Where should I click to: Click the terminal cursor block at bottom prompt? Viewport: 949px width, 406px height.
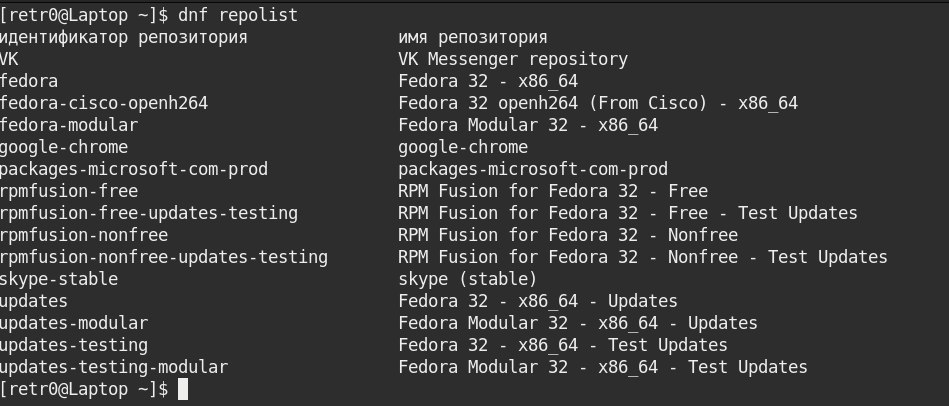183,389
